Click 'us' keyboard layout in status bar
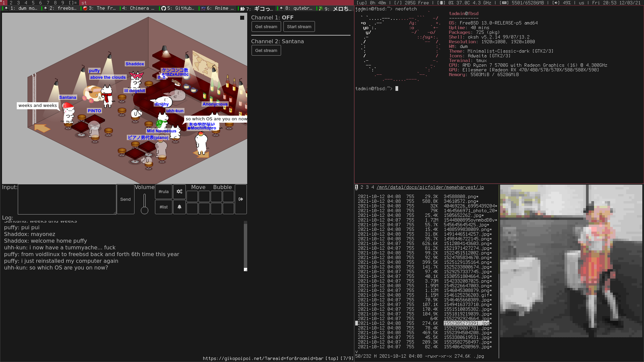The image size is (644, 362). pos(581,3)
